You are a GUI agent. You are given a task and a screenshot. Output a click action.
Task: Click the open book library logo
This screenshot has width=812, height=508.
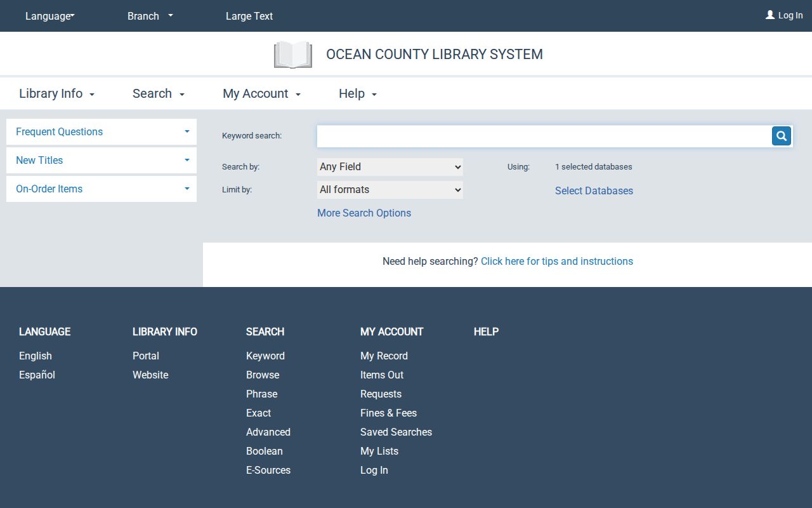(x=293, y=55)
